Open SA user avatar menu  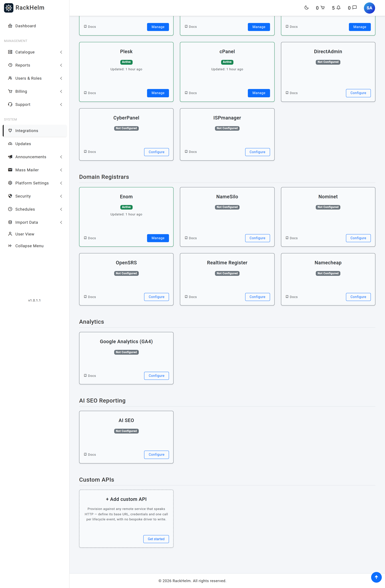click(x=369, y=8)
